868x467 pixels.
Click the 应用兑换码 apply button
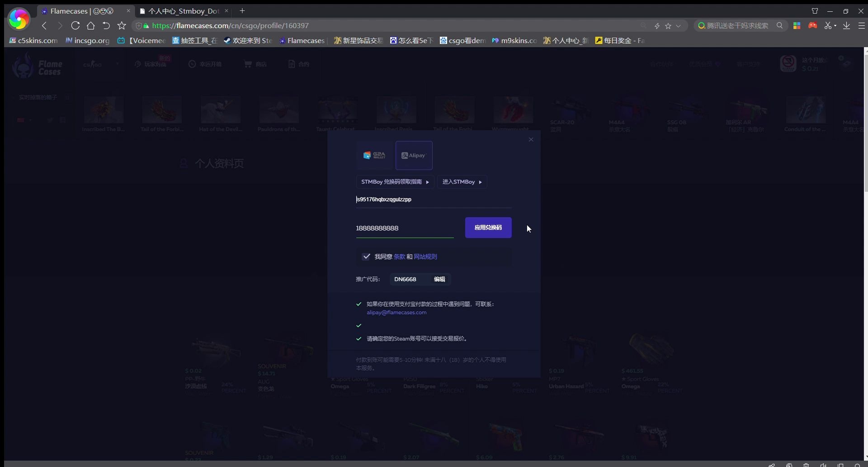click(488, 228)
